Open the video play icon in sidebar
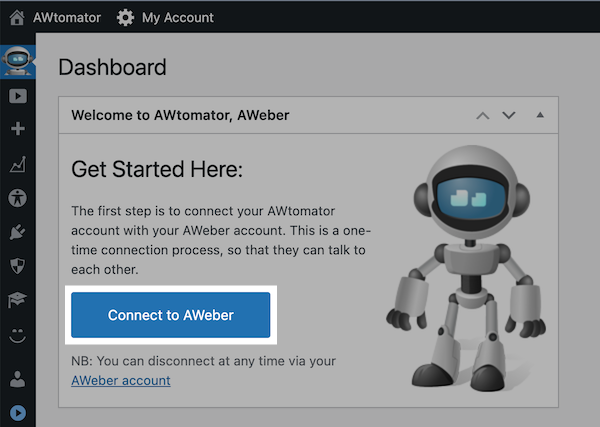The height and width of the screenshot is (427, 600). click(x=17, y=97)
